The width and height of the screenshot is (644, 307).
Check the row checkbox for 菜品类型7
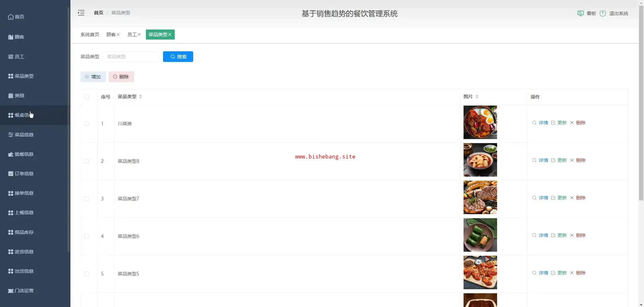click(x=87, y=199)
